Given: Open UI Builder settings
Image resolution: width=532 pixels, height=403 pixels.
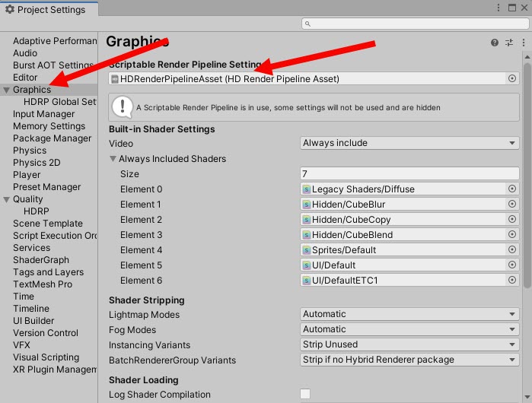Looking at the screenshot, I should [33, 321].
